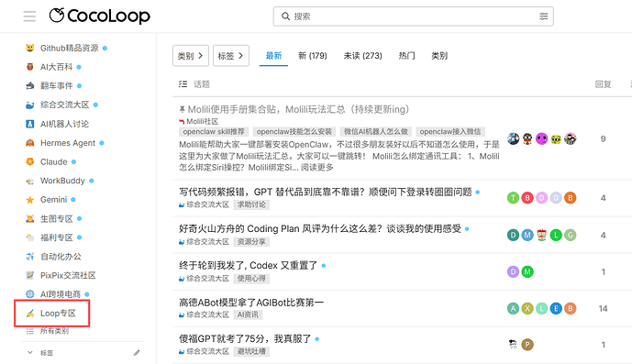Open topic 高德ABot模型拿了AGIBot比赛第一

coord(251,302)
